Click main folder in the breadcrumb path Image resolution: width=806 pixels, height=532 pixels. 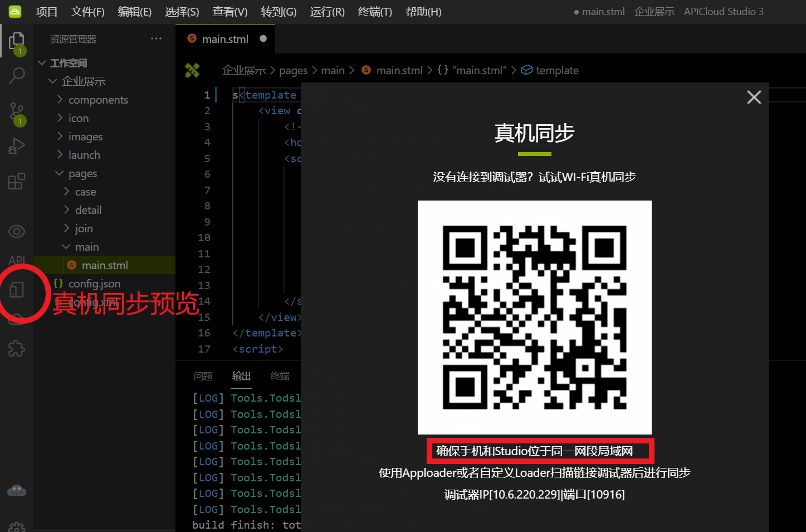333,70
